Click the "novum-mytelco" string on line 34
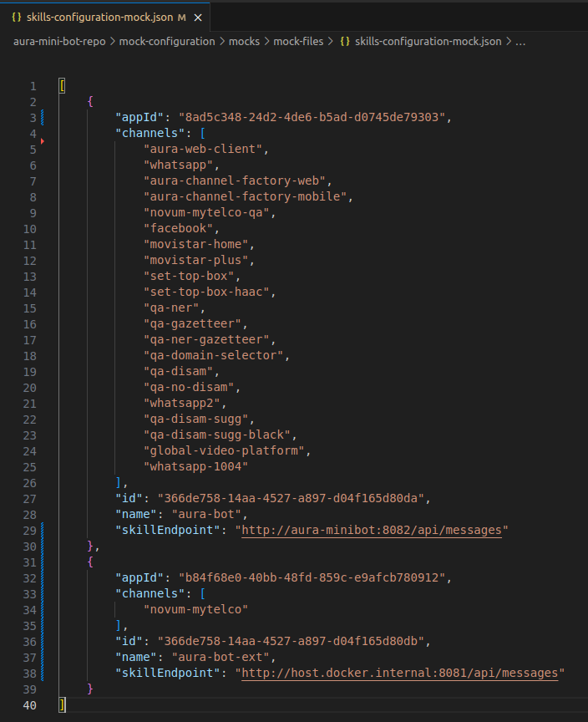The image size is (588, 722). click(196, 610)
